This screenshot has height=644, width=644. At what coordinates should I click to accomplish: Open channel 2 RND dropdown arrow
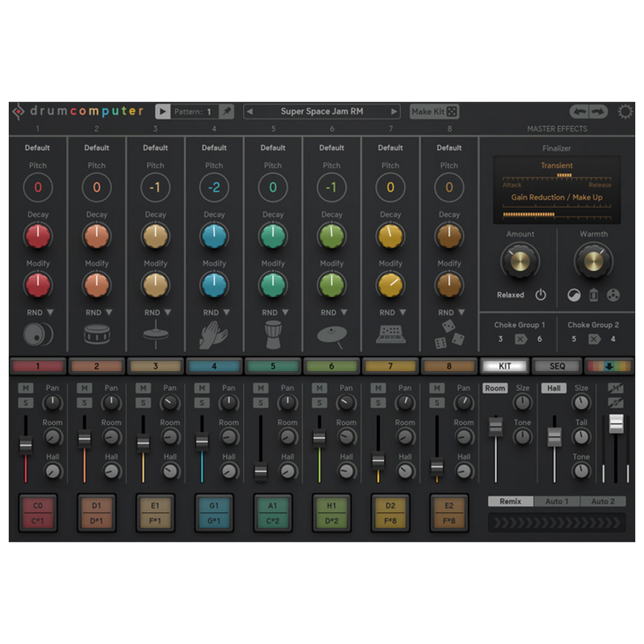coord(109,312)
